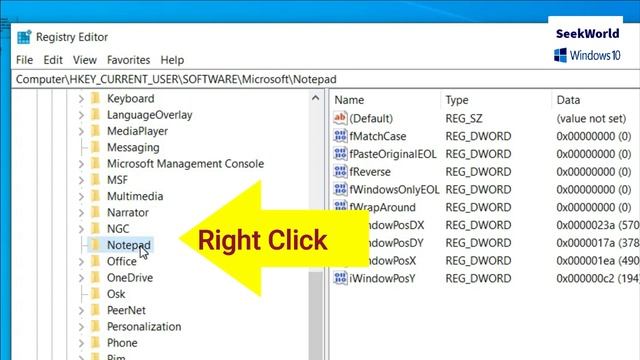Open the View menu

[85, 60]
